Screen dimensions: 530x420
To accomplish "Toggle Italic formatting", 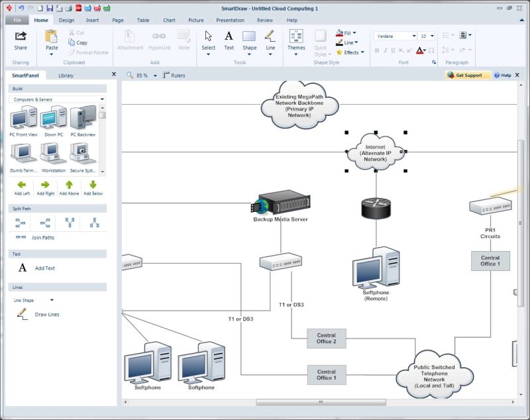I will (385, 51).
